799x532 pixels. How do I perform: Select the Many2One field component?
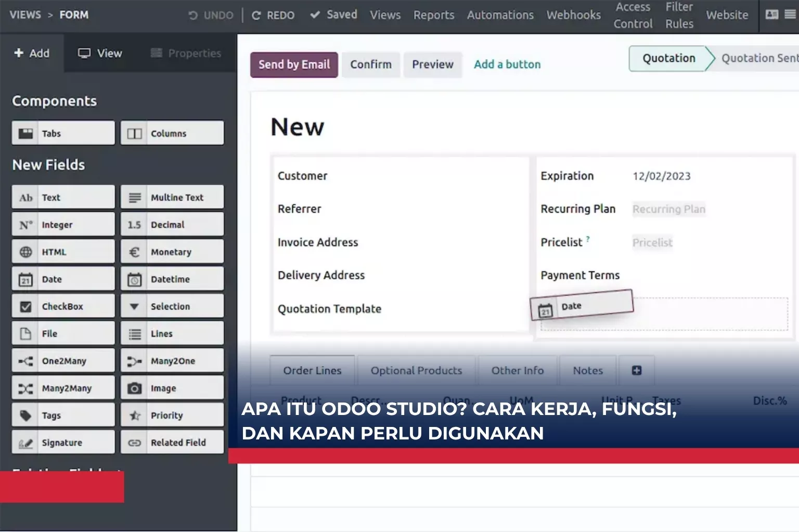[x=172, y=360]
